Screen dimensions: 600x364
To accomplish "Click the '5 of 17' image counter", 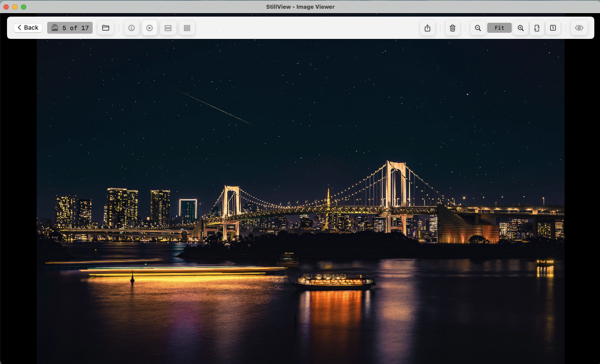I will pos(70,28).
